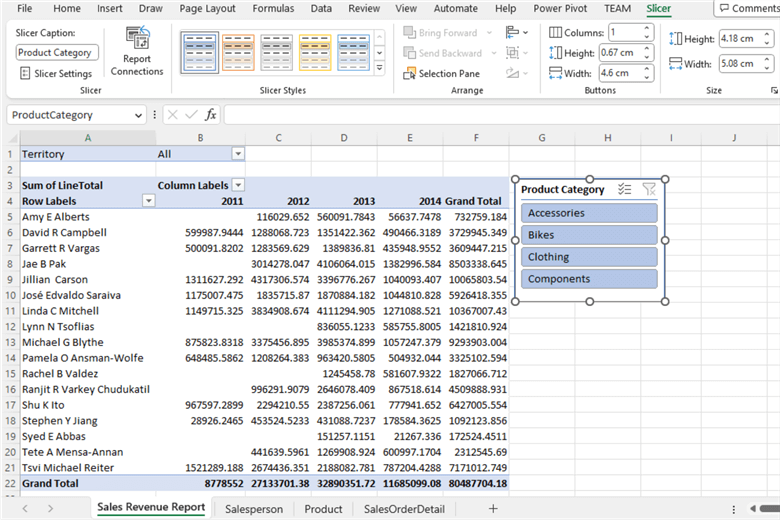Switch to the Page Layout tab
Image resolution: width=780 pixels, height=520 pixels.
click(207, 8)
